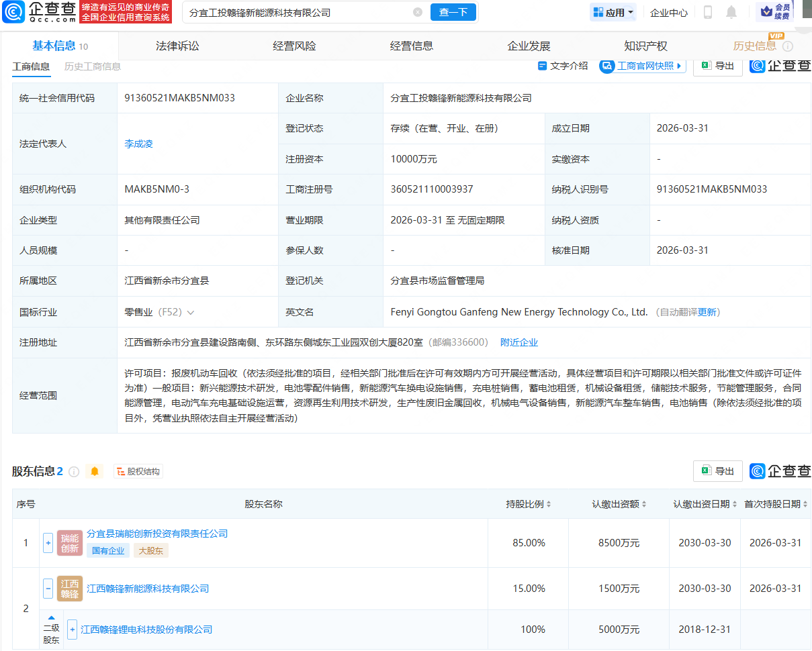Click the mobile phone icon in top bar

pos(707,11)
